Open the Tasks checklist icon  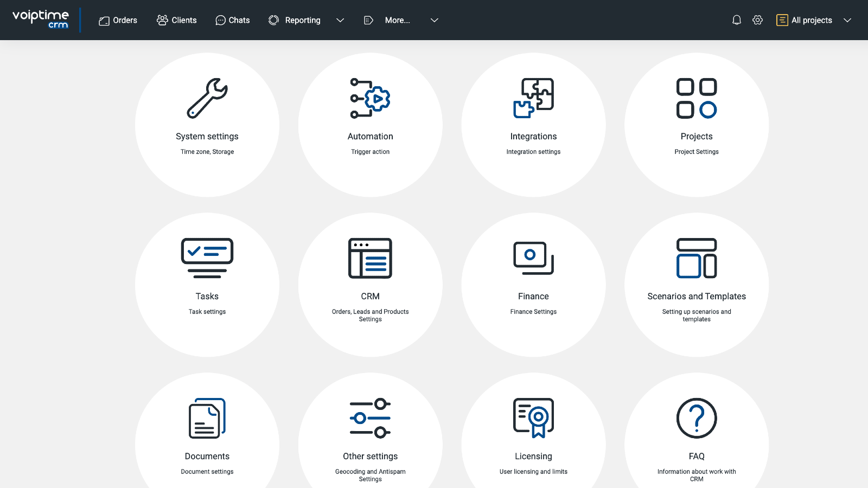point(207,258)
